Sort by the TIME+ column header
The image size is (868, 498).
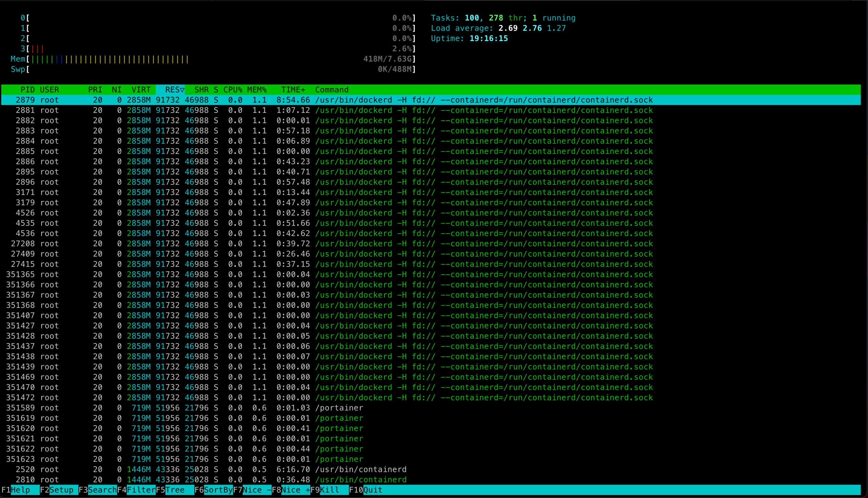coord(293,89)
